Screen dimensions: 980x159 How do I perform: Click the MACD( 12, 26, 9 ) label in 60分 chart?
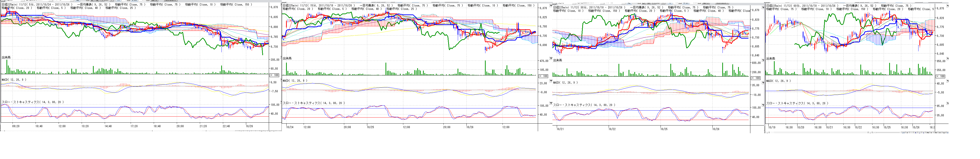point(778,81)
